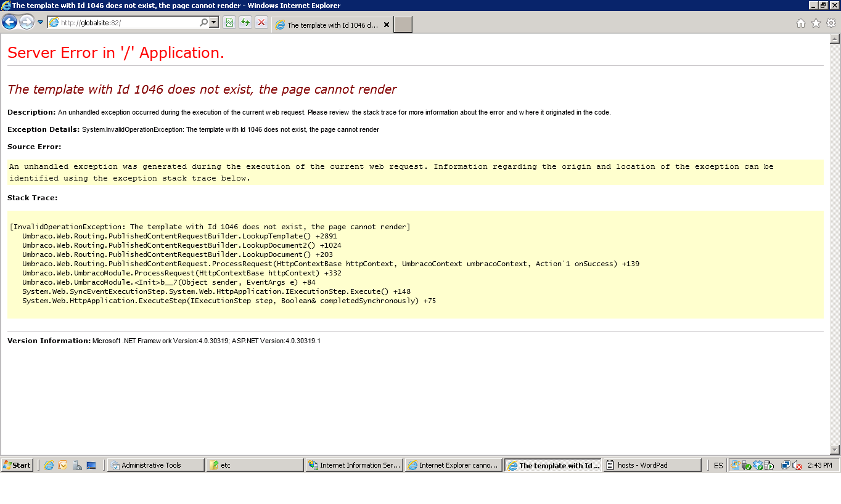Click the search magnifier in address bar
Screen dimensions: 841x504
click(x=203, y=23)
